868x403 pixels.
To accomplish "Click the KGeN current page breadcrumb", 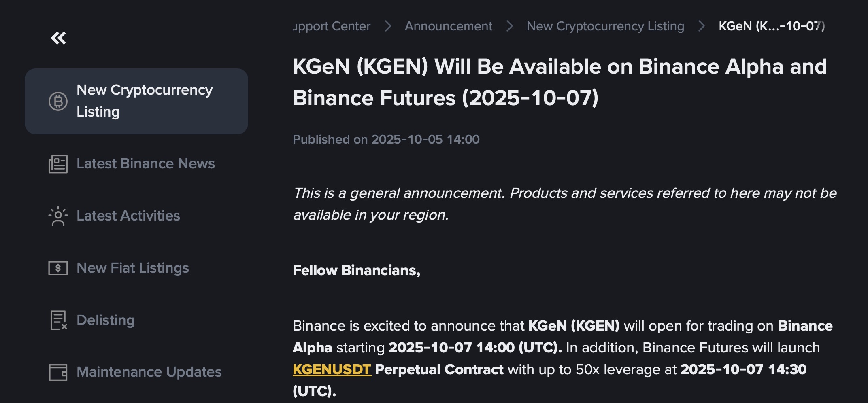I will pyautogui.click(x=771, y=26).
